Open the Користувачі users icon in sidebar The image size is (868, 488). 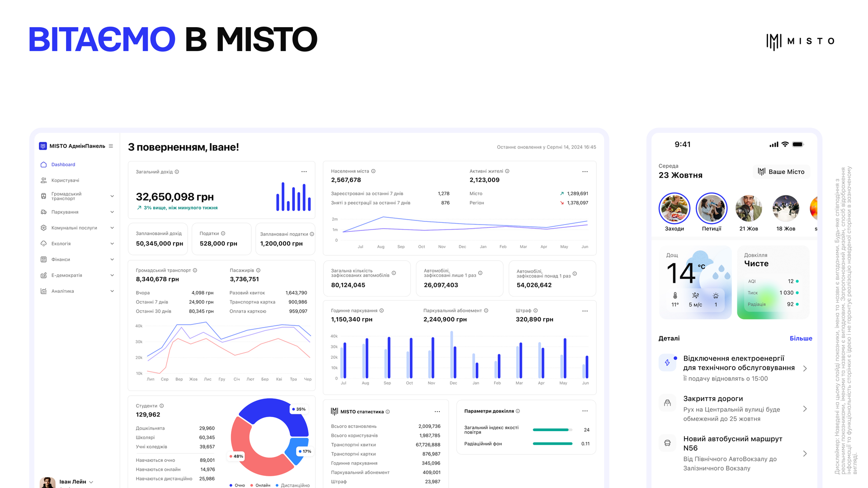43,180
